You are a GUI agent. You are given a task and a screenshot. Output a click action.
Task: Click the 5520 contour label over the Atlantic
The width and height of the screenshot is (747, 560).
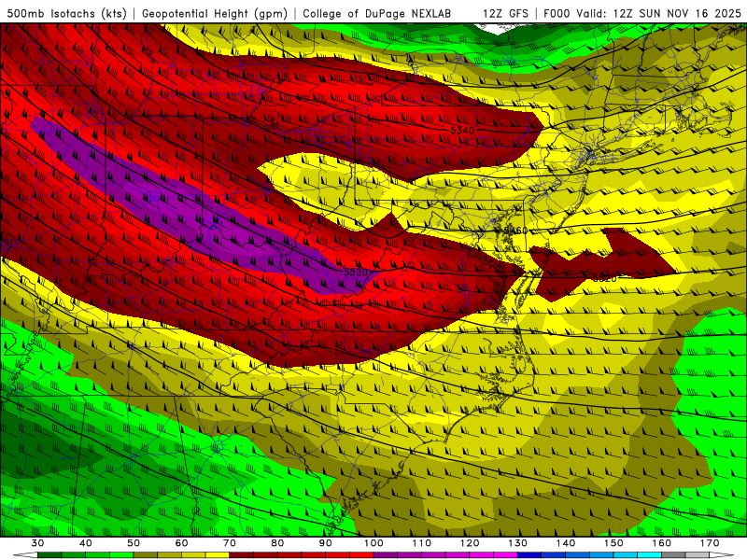point(604,278)
